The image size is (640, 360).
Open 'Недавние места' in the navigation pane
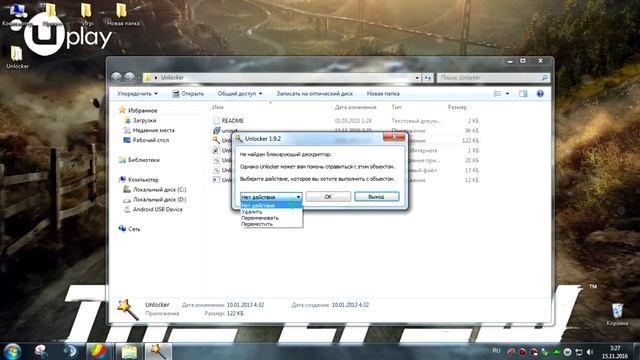[149, 130]
